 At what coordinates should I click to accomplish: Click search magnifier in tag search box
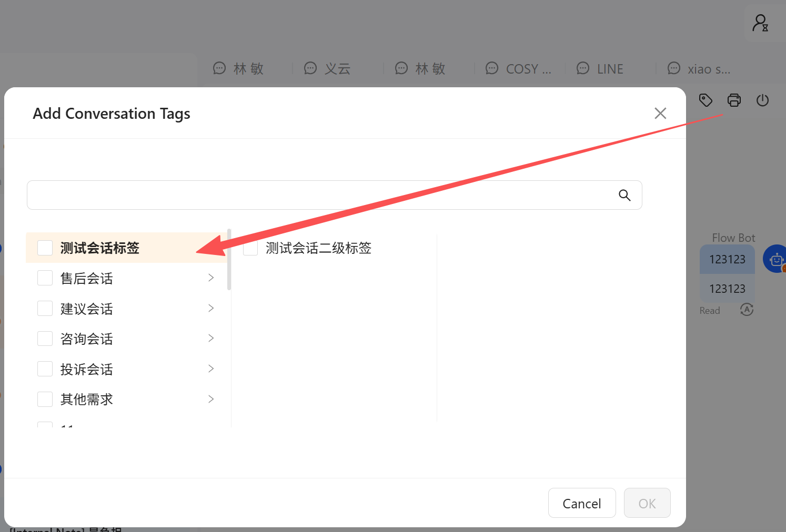pyautogui.click(x=624, y=195)
